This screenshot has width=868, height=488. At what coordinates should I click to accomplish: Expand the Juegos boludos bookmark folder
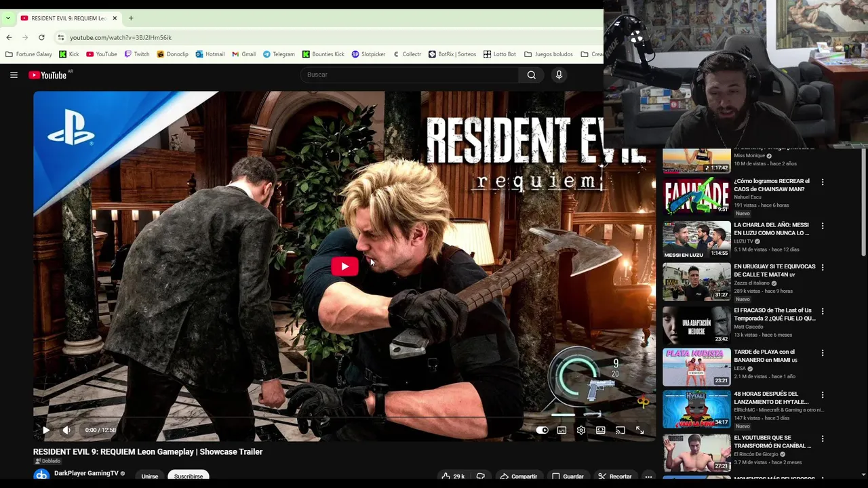pos(548,54)
